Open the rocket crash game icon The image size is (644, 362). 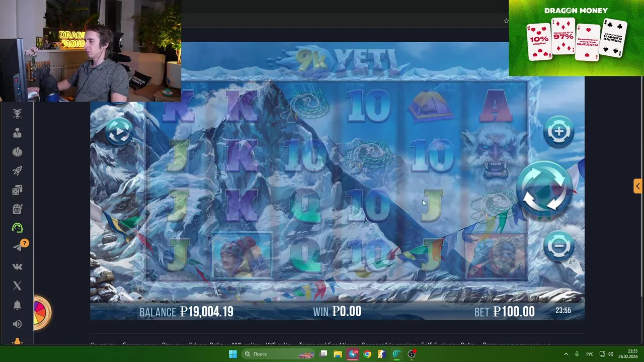[x=17, y=171]
